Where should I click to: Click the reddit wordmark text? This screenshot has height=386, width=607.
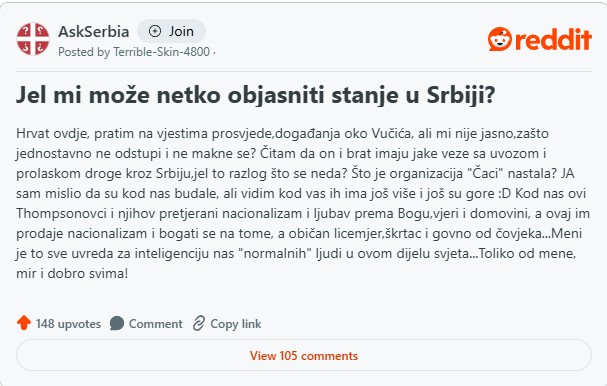(x=553, y=39)
